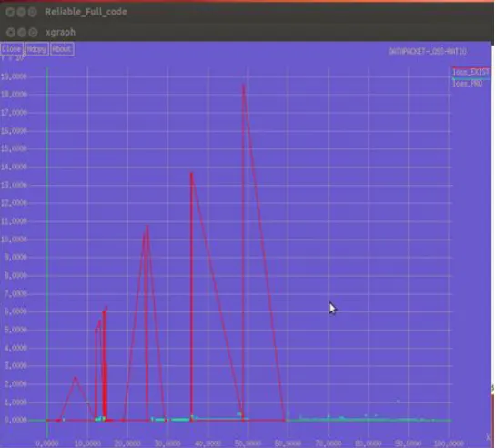Click y-axis label 1.0000
The image size is (496, 448).
pyautogui.click(x=15, y=402)
